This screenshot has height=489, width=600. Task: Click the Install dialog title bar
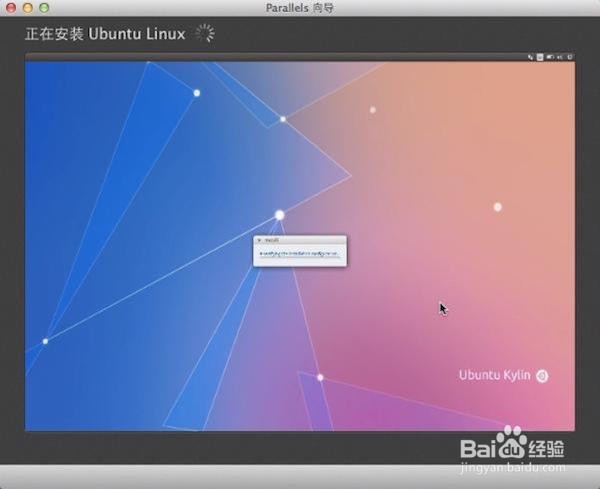pyautogui.click(x=300, y=240)
